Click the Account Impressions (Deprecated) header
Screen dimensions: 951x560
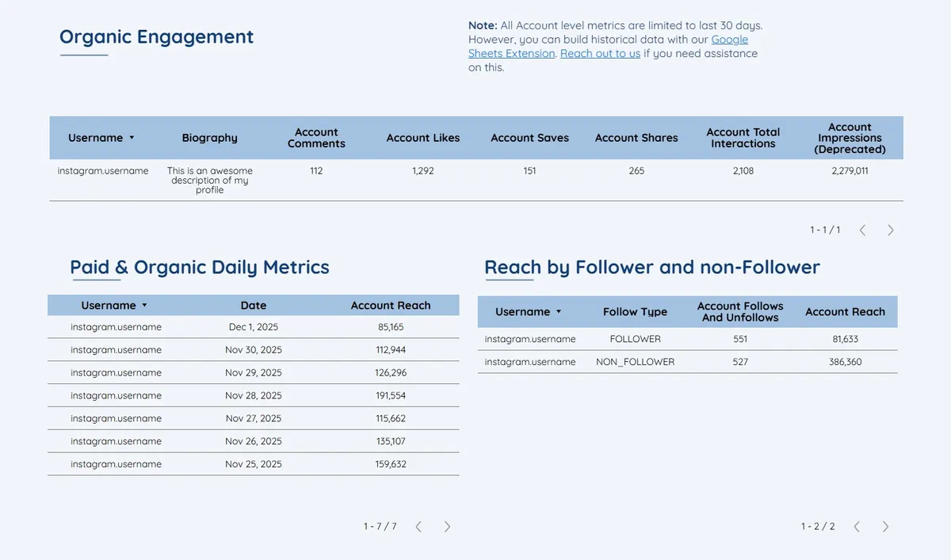coord(850,137)
